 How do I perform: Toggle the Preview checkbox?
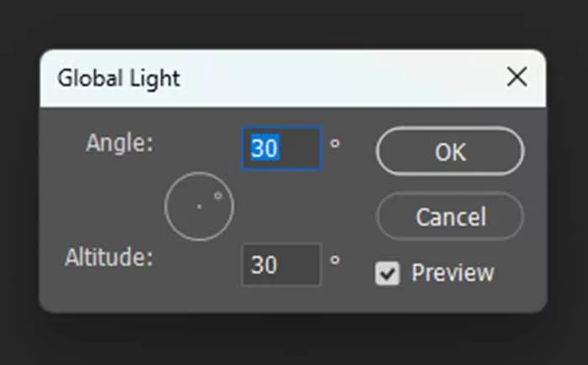coord(387,274)
